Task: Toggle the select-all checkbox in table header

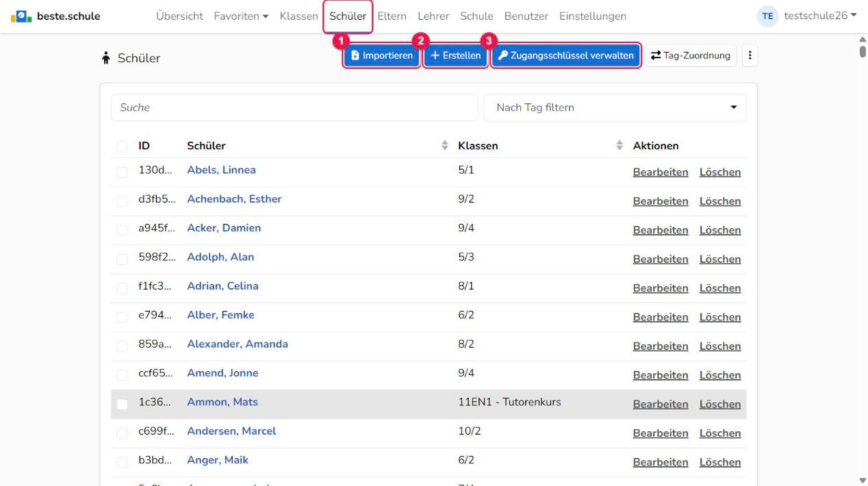Action: (x=122, y=146)
